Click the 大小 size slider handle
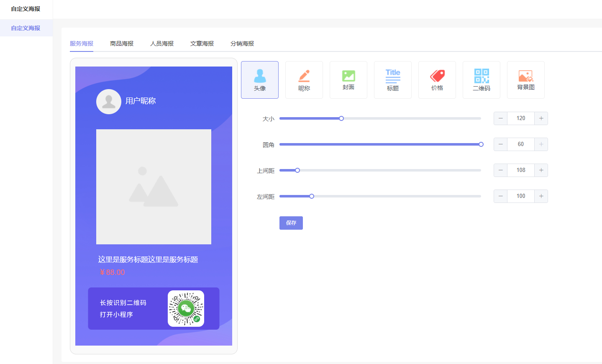 point(341,118)
